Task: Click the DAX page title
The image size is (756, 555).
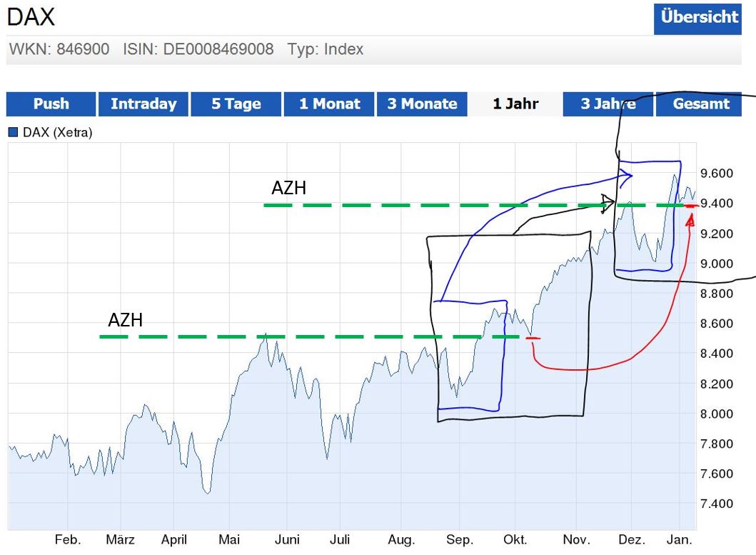Action: point(30,17)
